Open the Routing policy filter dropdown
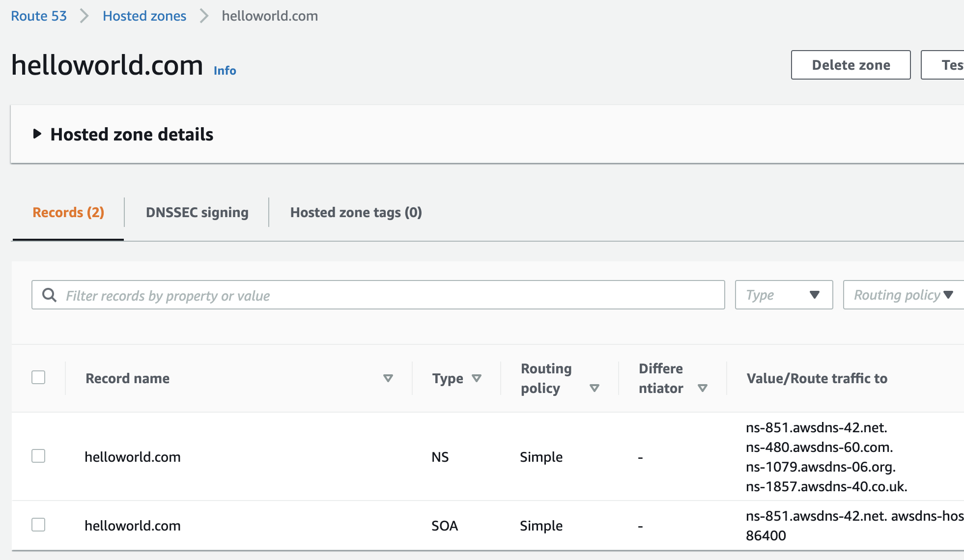Screen dimensions: 964x560 pos(904,295)
